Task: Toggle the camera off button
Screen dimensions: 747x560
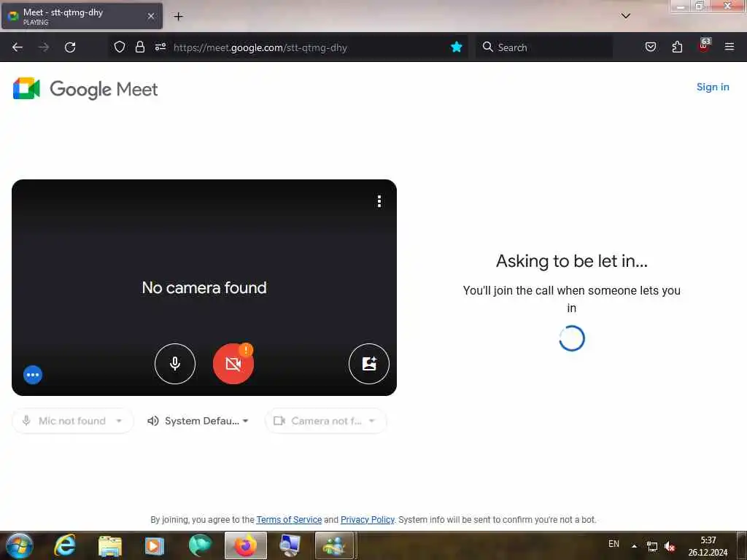Action: click(233, 364)
